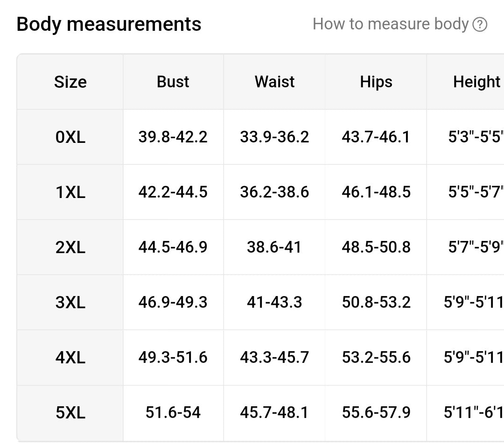Viewport: 504px width, 444px height.
Task: Click the question mark help icon
Action: 480,24
